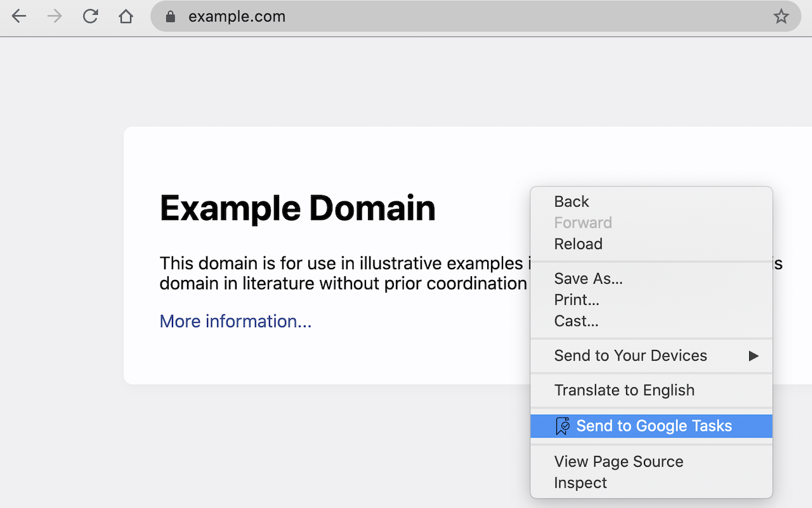The width and height of the screenshot is (812, 508).
Task: Choose Back from the context menu
Action: click(x=572, y=202)
